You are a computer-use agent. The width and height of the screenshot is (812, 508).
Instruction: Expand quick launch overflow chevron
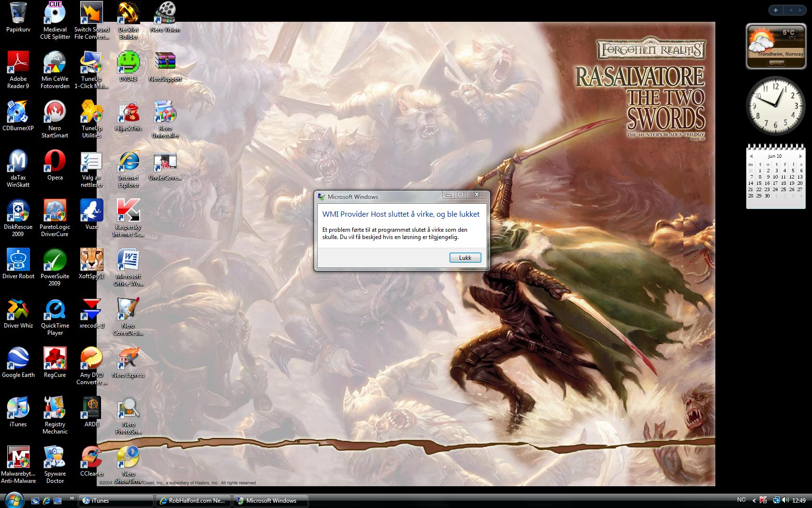pos(72,498)
